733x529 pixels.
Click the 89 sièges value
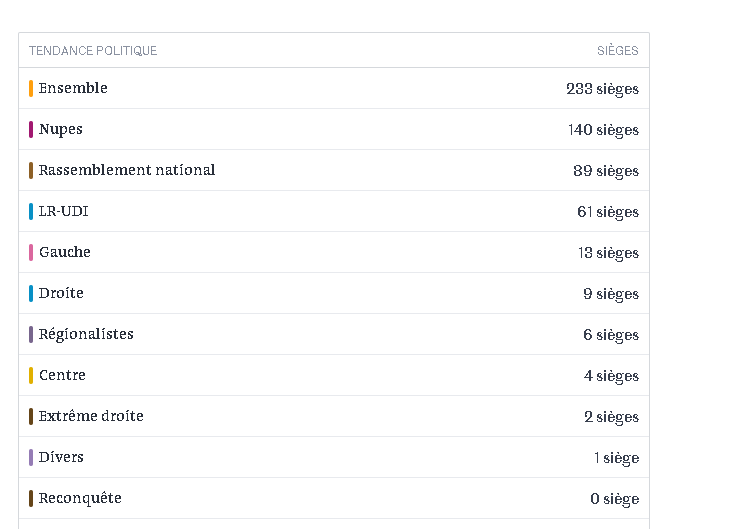pos(606,171)
